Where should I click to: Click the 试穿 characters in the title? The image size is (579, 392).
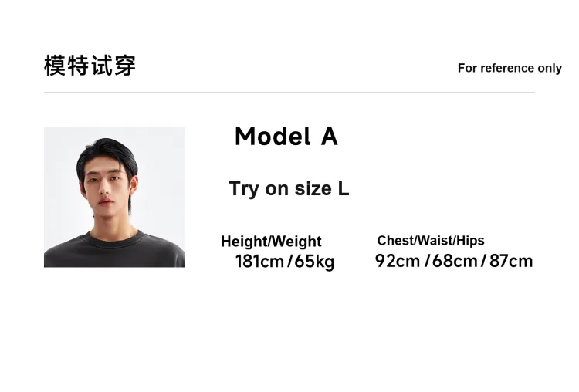pos(113,66)
